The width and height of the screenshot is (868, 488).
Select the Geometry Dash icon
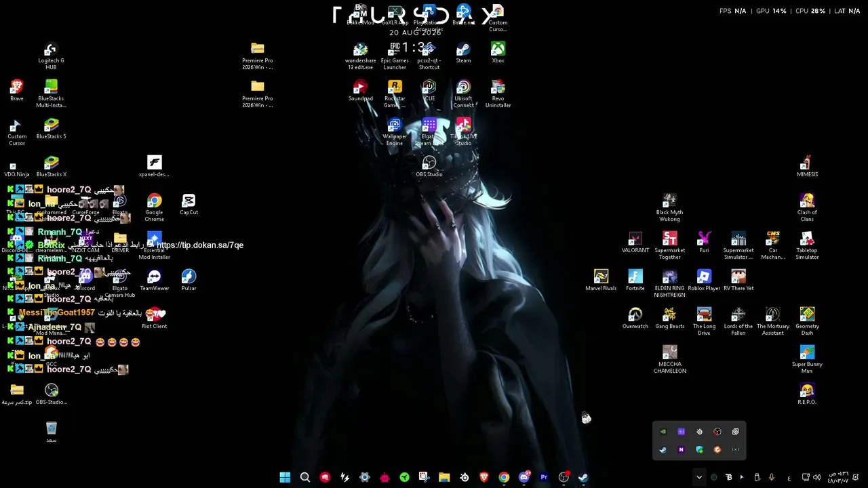click(x=807, y=321)
